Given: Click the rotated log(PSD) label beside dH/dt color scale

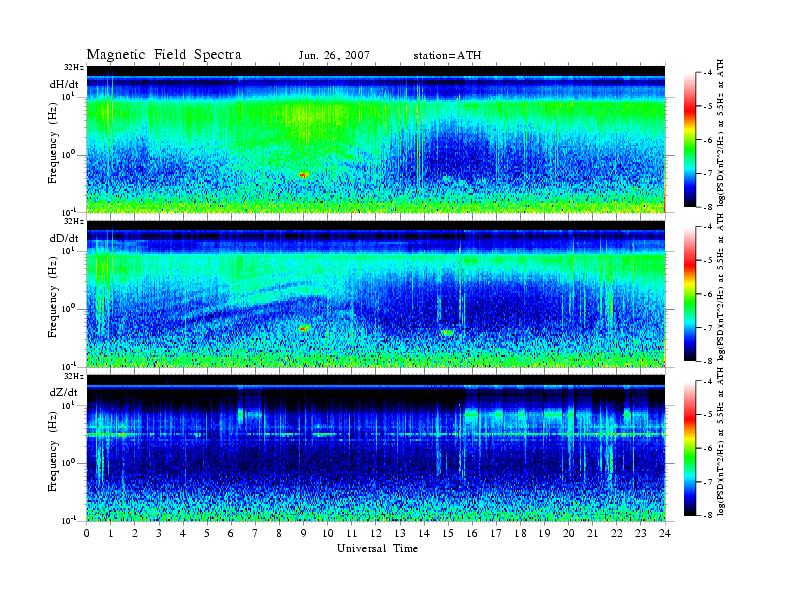Looking at the screenshot, I should pyautogui.click(x=721, y=133).
